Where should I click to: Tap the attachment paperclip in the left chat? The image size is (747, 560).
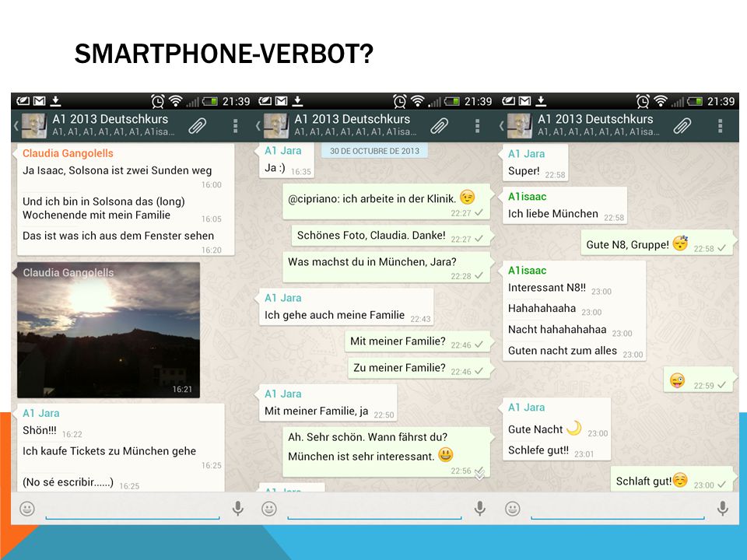tap(197, 126)
